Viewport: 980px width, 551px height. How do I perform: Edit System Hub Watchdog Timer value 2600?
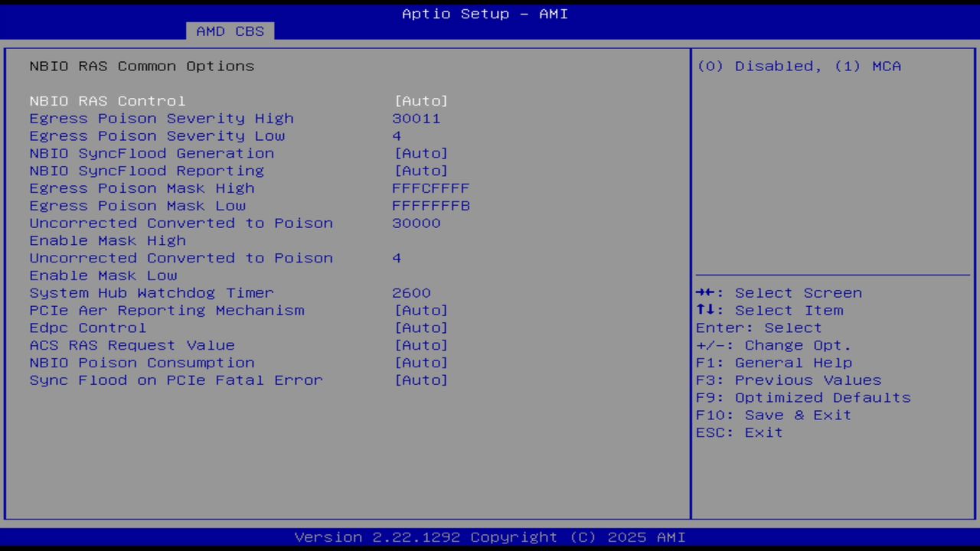point(411,293)
